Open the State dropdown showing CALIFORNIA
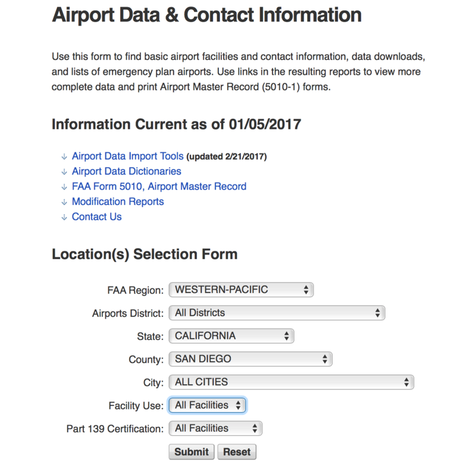Viewport: 476px width, 472px height. tap(231, 336)
